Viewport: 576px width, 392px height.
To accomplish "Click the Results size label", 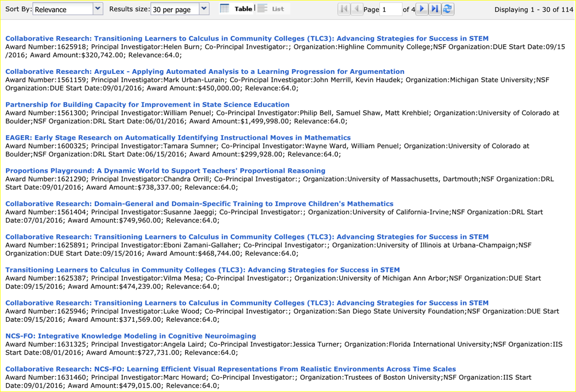I will (129, 9).
